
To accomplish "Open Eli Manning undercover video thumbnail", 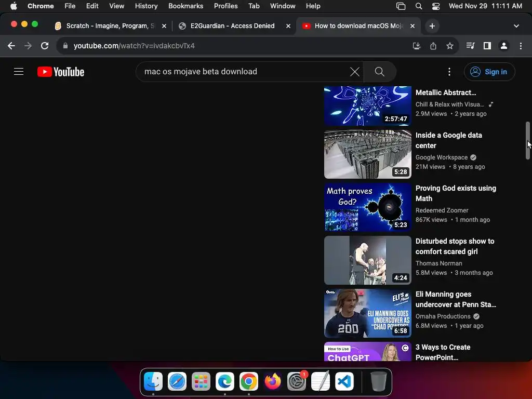I will tap(367, 313).
